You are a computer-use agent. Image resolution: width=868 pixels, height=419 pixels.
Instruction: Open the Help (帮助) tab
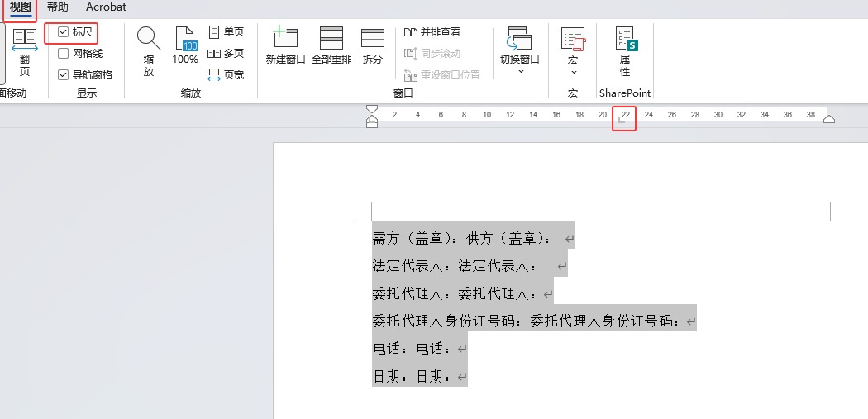click(x=58, y=7)
